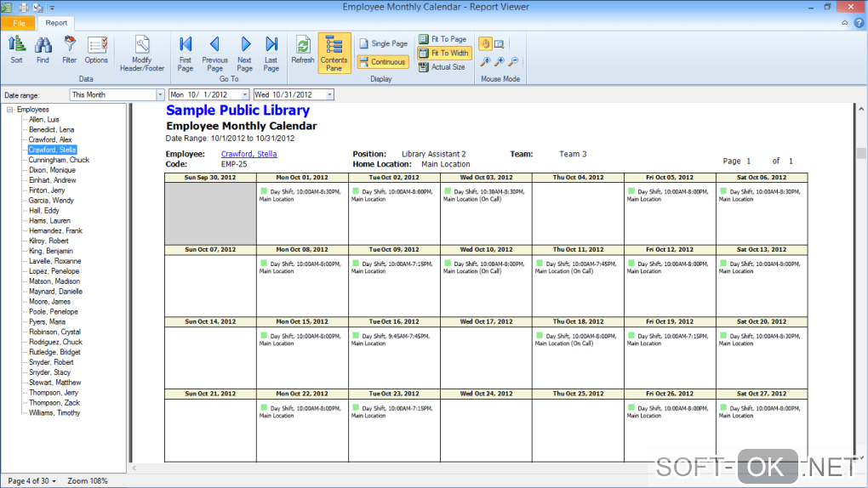
Task: Click the Sun Sep 30, 2012 header
Action: pyautogui.click(x=210, y=178)
